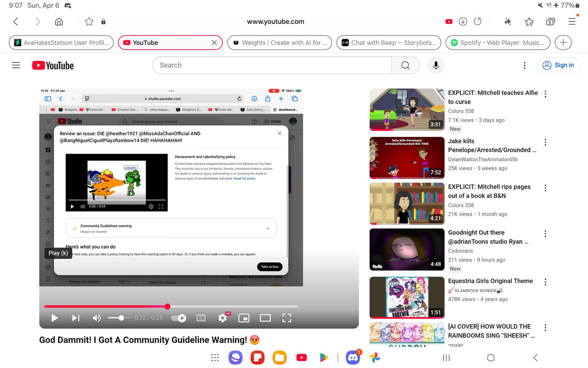Close the YouTube tab
Screen dimensions: 588x368
point(214,42)
